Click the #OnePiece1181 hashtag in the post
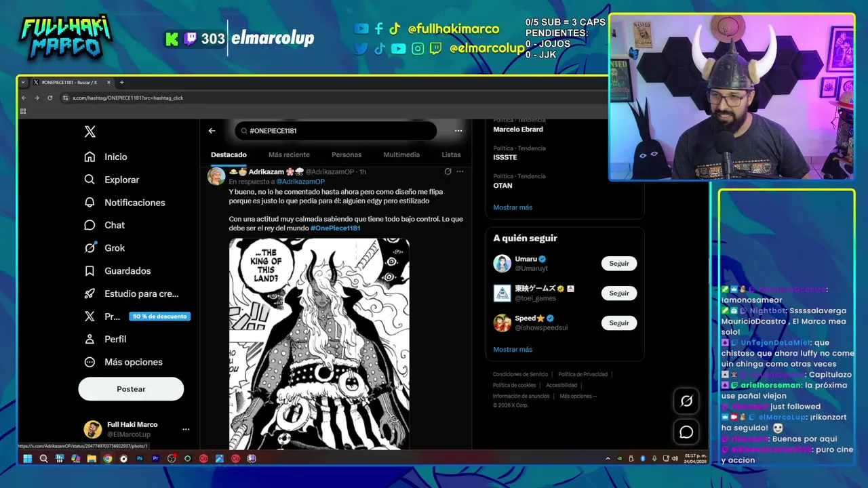The height and width of the screenshot is (488, 868). (x=335, y=228)
